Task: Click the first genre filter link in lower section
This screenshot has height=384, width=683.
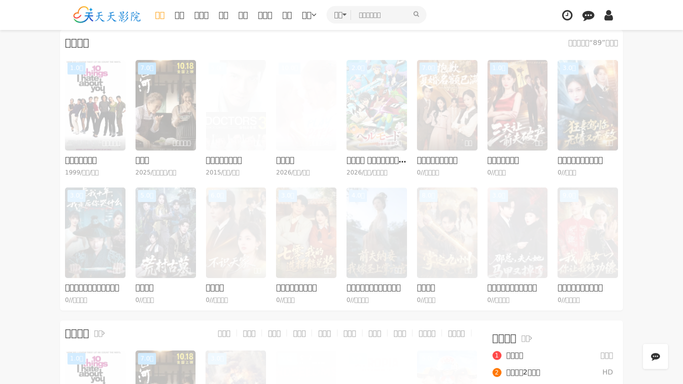Action: (x=224, y=333)
